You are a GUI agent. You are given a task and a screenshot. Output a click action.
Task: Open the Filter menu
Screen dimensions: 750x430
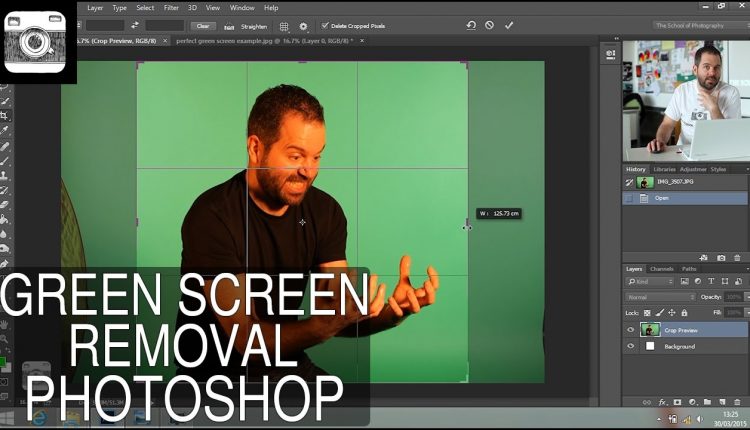[171, 8]
